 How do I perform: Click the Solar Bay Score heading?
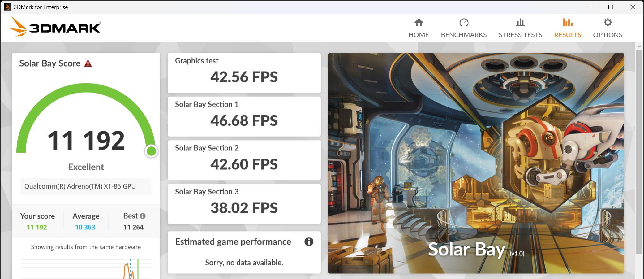click(50, 63)
